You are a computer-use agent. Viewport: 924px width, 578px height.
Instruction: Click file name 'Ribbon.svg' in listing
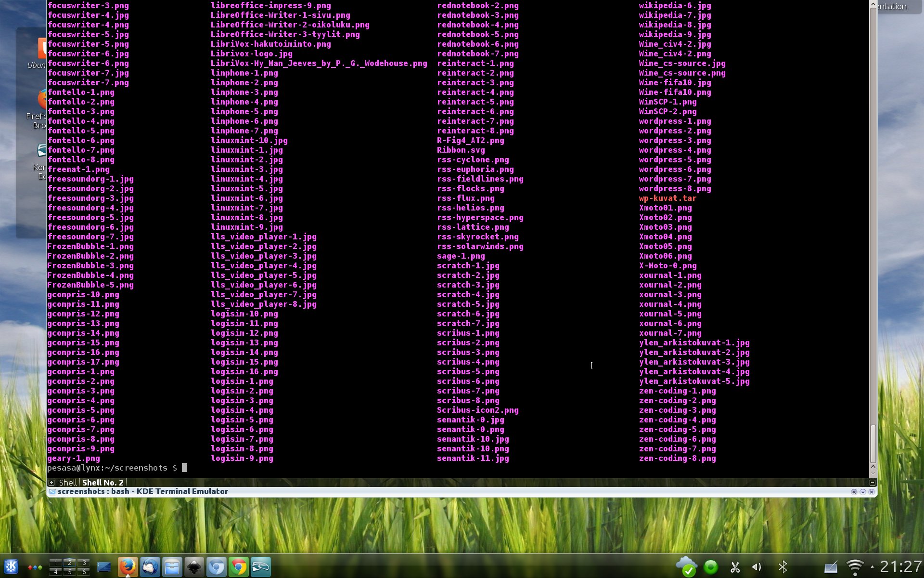(x=461, y=150)
